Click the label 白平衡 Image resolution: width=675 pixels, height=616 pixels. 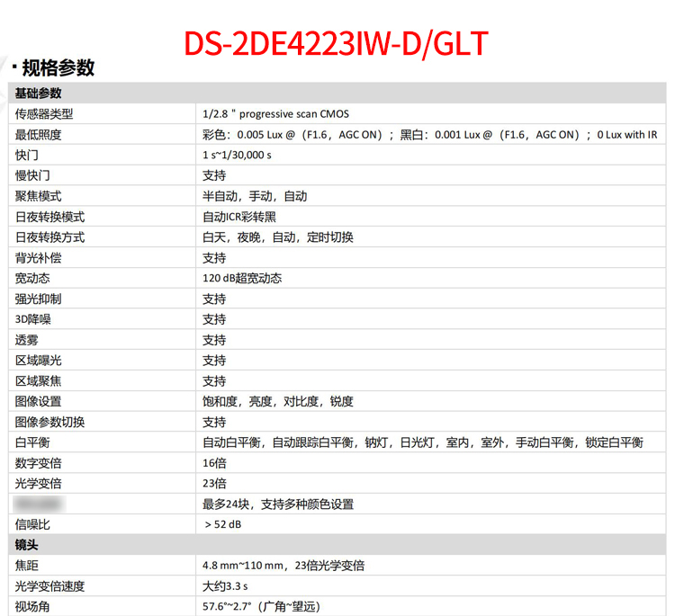tap(32, 442)
